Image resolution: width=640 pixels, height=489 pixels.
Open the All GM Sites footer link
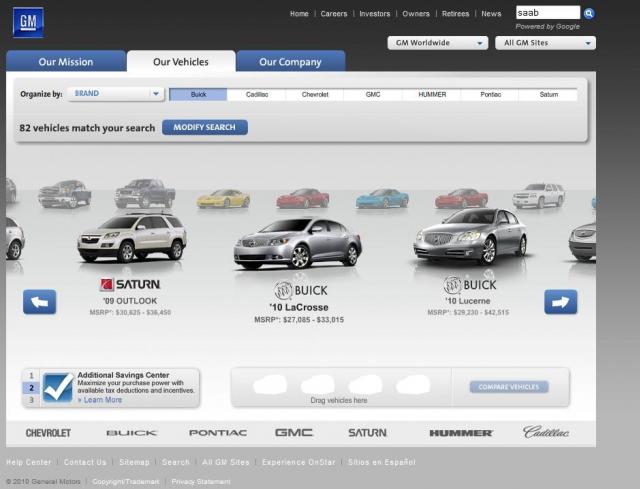click(x=226, y=462)
